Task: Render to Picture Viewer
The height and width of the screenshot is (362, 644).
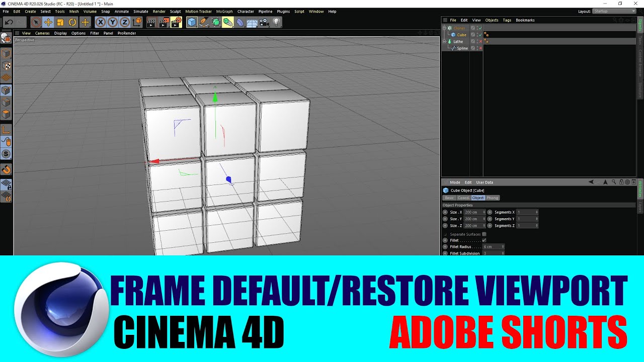Action: pos(164,22)
